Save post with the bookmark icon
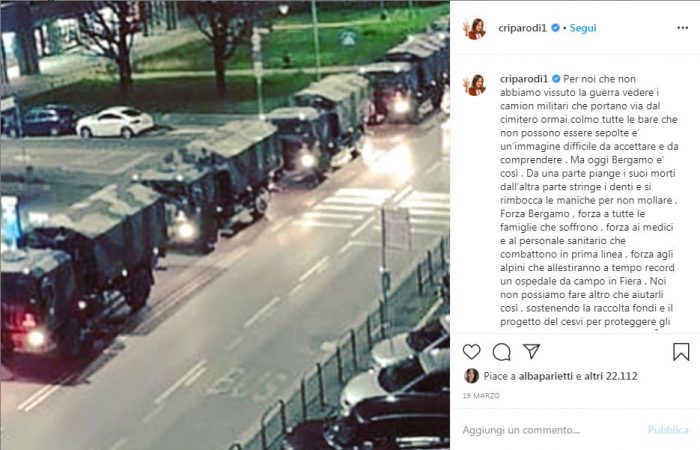 681,352
